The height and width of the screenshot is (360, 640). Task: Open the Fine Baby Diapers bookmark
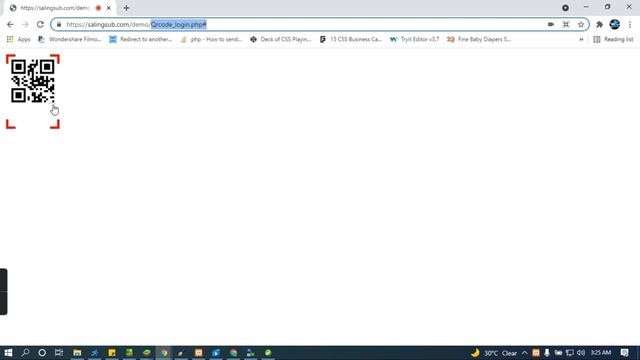click(479, 39)
